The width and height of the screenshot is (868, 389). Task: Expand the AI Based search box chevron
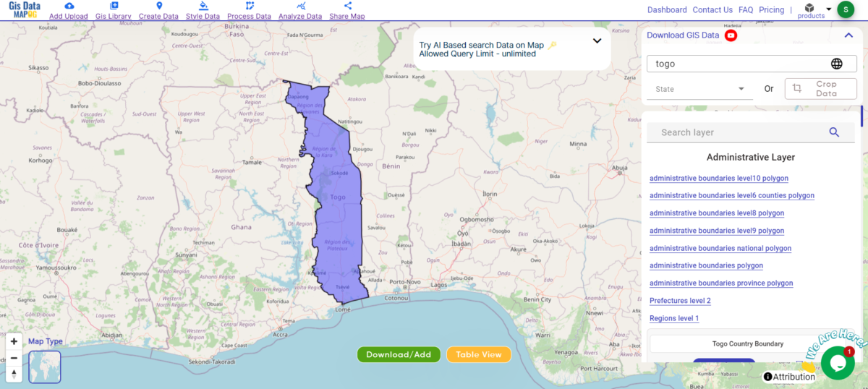(x=597, y=41)
